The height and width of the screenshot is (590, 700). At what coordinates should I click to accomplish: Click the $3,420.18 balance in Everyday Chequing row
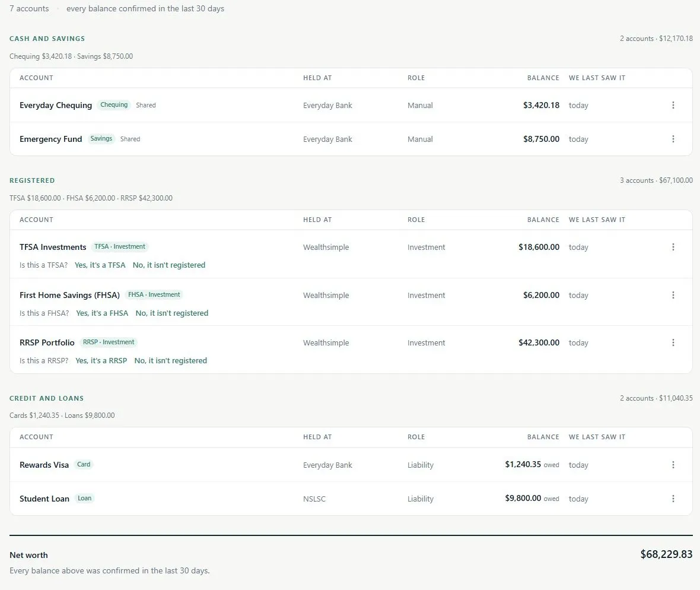coord(541,105)
